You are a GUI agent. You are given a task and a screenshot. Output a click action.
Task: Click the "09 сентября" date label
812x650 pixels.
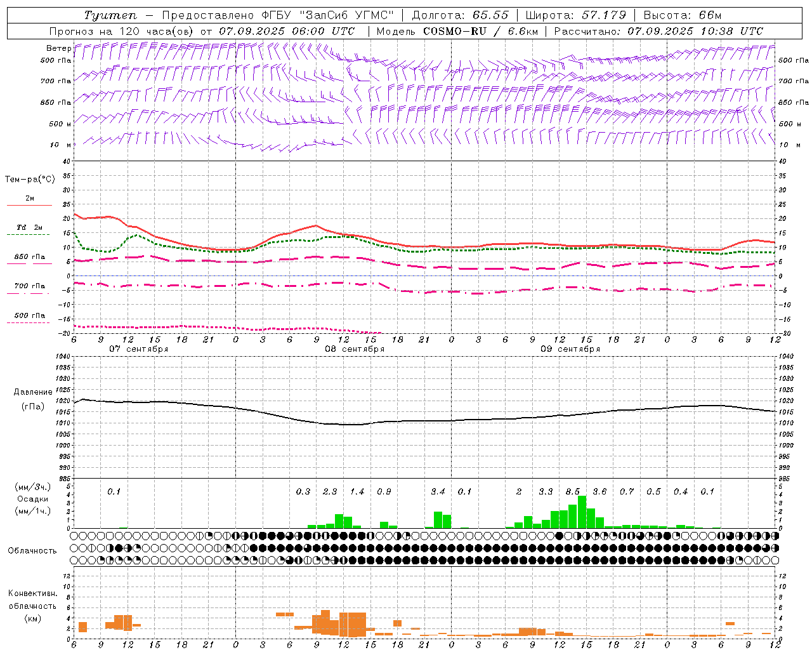(x=570, y=349)
